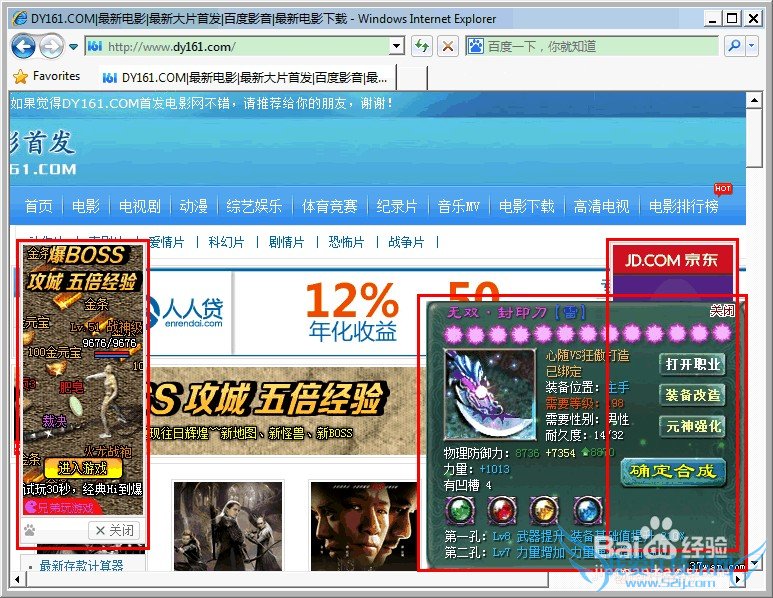This screenshot has height=598, width=773.
Task: Click the green gem socket icon
Action: click(x=460, y=511)
